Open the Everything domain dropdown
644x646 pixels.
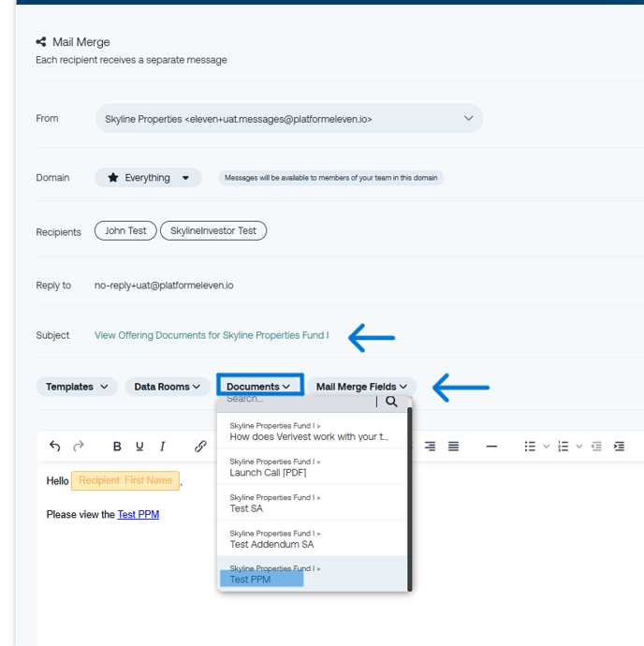[148, 178]
